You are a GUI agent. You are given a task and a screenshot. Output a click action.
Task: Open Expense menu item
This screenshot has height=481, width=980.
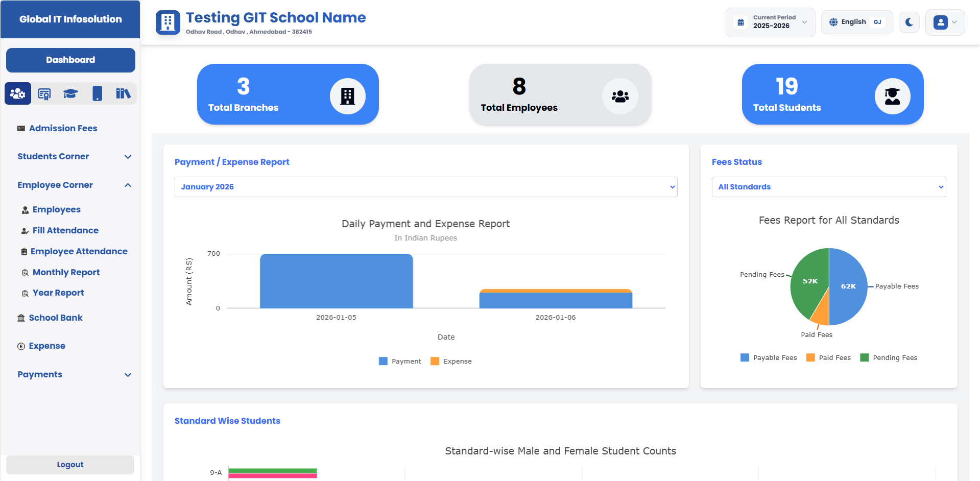[x=47, y=346]
